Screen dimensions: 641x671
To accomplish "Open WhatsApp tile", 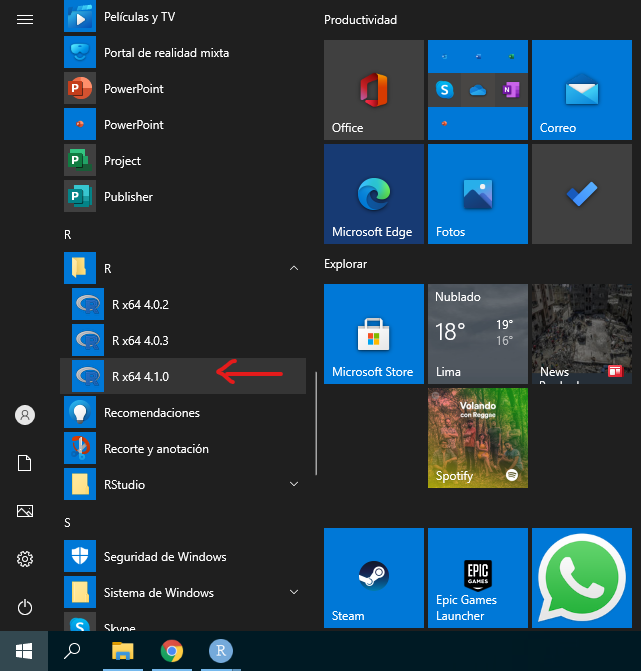I will [x=582, y=578].
